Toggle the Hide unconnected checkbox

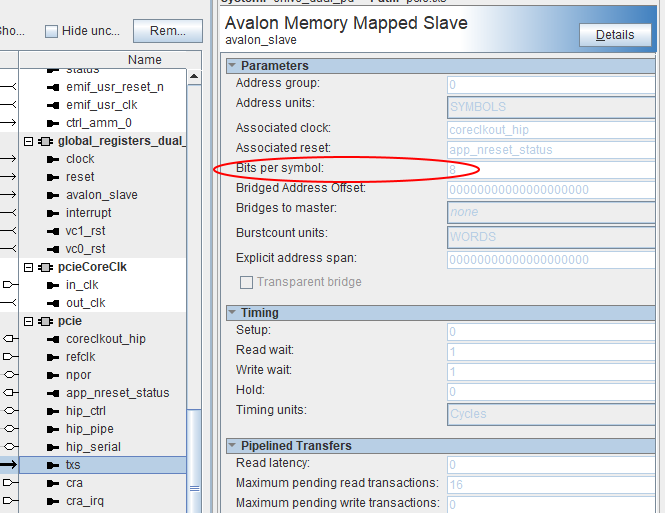(51, 31)
